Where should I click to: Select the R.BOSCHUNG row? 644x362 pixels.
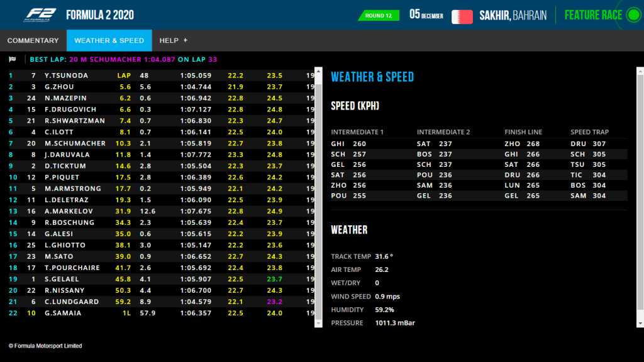coord(162,222)
